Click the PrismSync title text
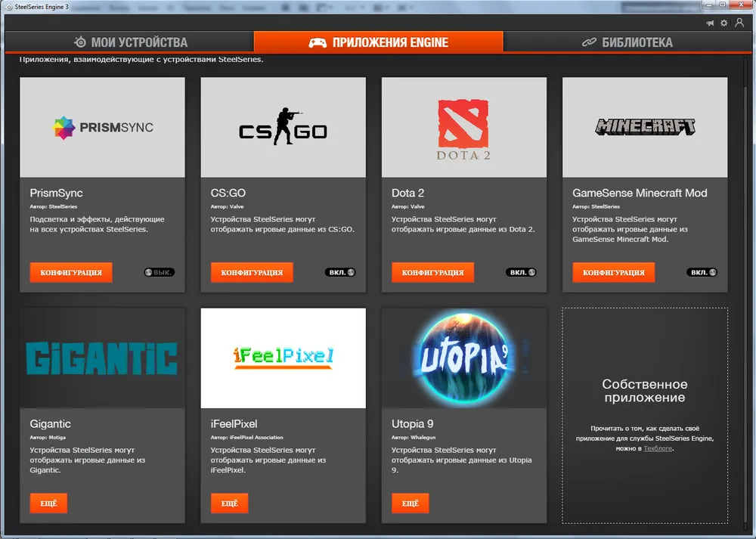Viewport: 756px width, 539px height. tap(56, 193)
